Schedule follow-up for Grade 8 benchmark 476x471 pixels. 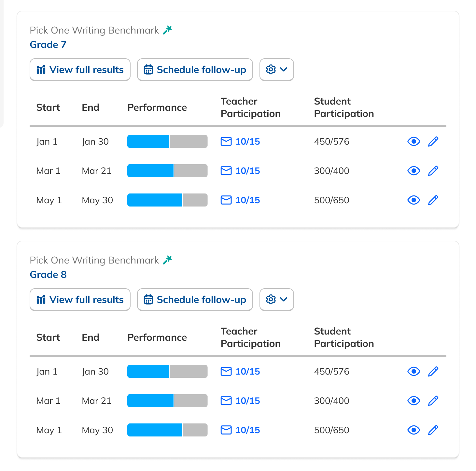[195, 300]
